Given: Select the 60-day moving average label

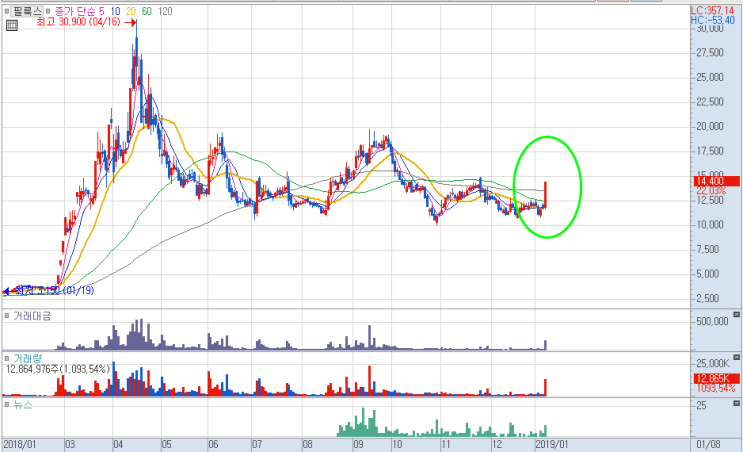Looking at the screenshot, I should click(147, 11).
